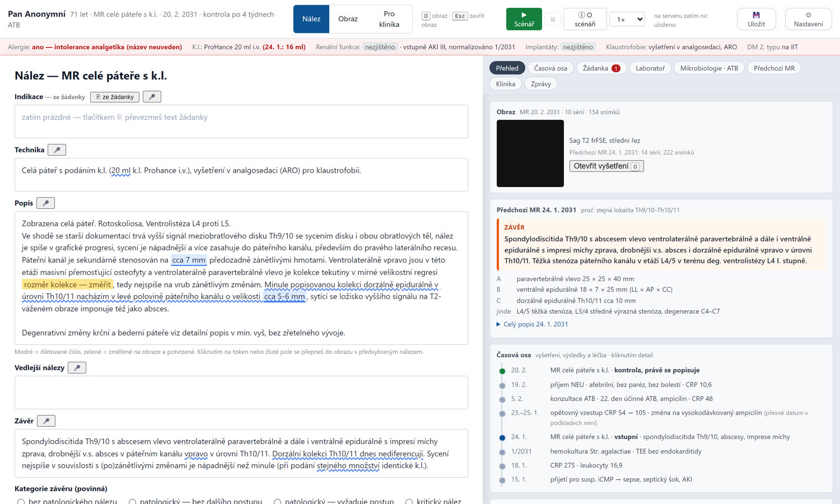Open the Klinika pill tab
Screen dimensions: 840x504
pos(506,84)
